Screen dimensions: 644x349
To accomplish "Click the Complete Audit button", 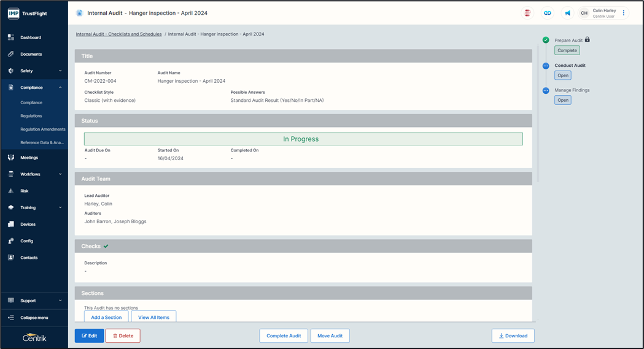I will click(x=284, y=336).
